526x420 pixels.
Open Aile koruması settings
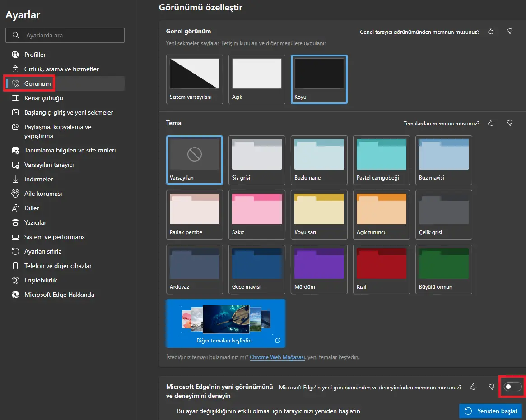pos(65,194)
